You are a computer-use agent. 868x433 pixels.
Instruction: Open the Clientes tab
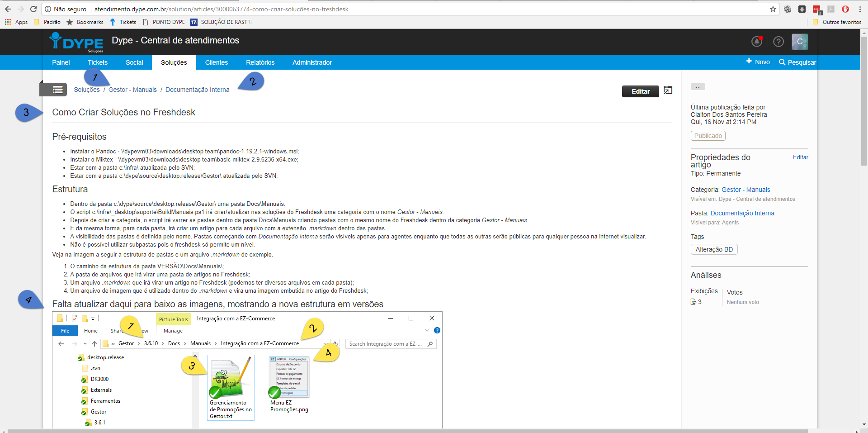(x=217, y=62)
